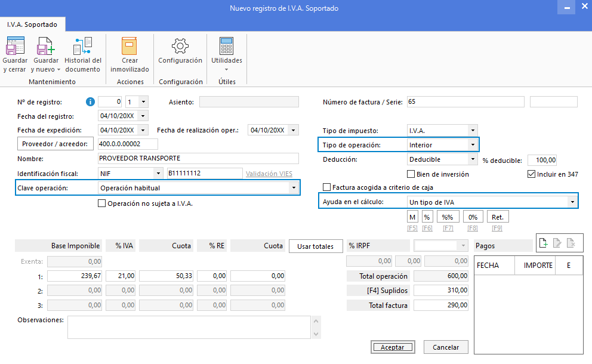
Task: Click the Usar totales button
Action: 316,246
